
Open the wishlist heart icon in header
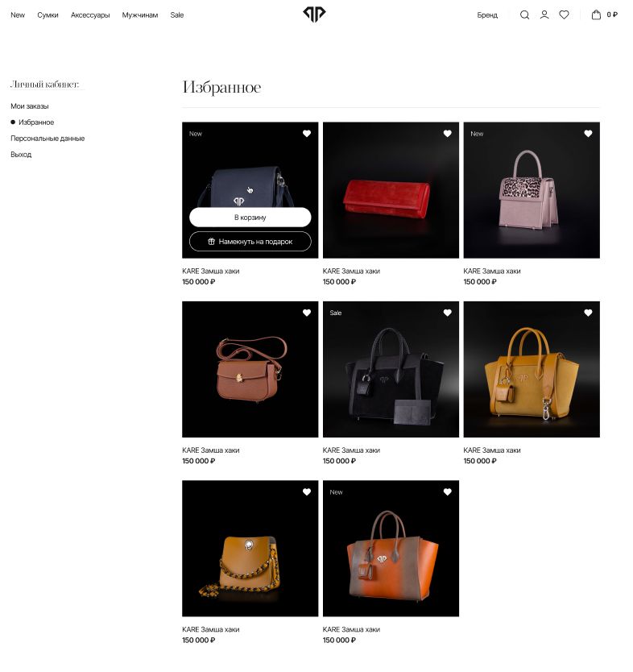564,15
